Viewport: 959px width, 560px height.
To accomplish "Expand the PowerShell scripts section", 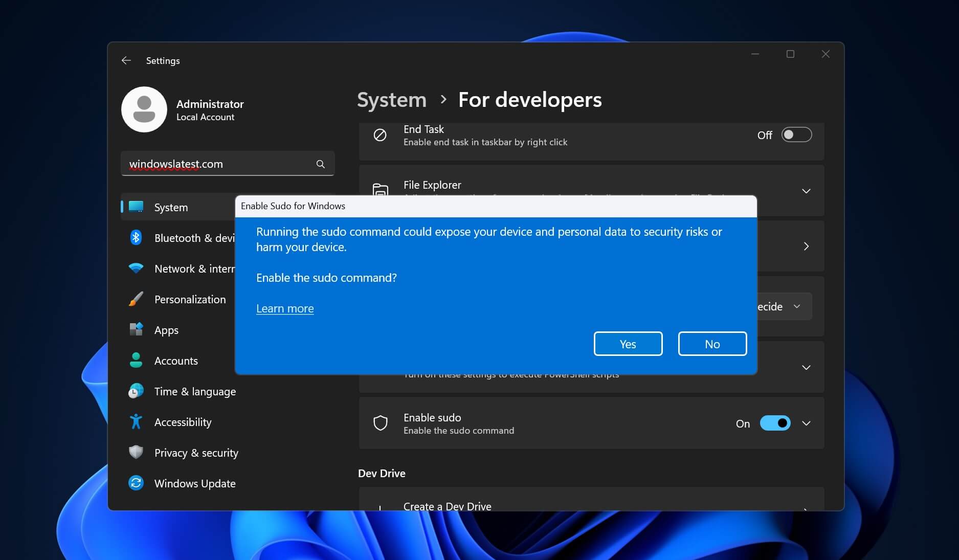I will click(x=806, y=367).
